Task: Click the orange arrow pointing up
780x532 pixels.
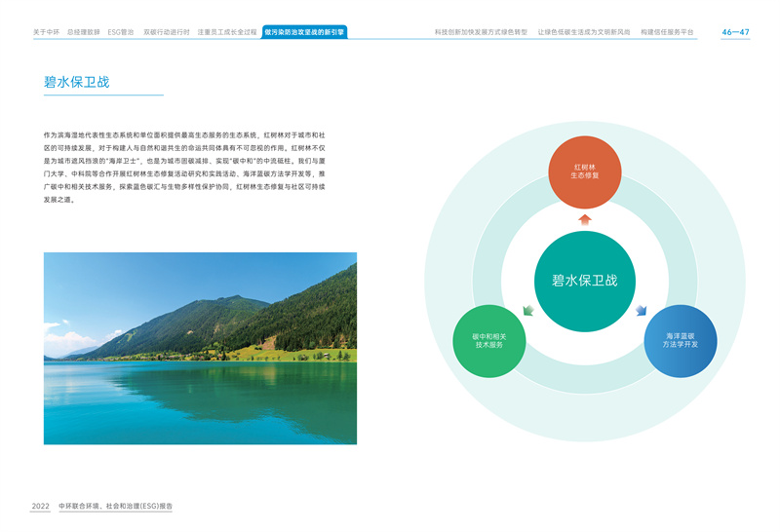Action: 585,219
